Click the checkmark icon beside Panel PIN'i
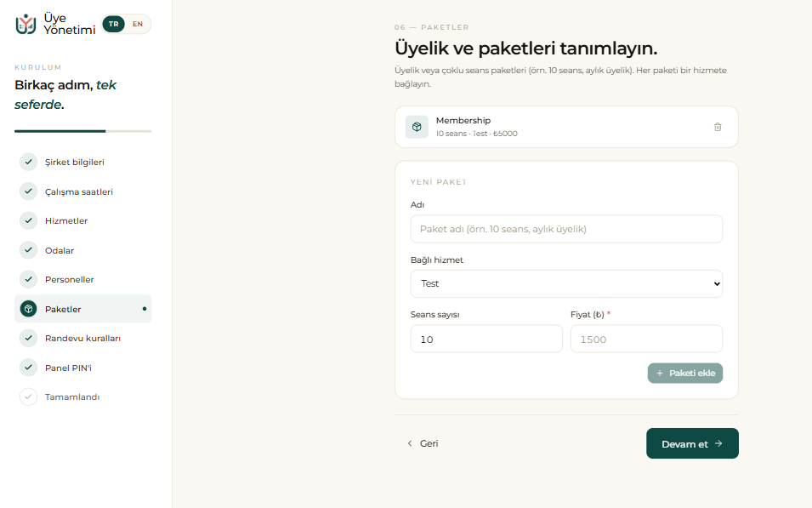The width and height of the screenshot is (812, 508). [x=28, y=368]
